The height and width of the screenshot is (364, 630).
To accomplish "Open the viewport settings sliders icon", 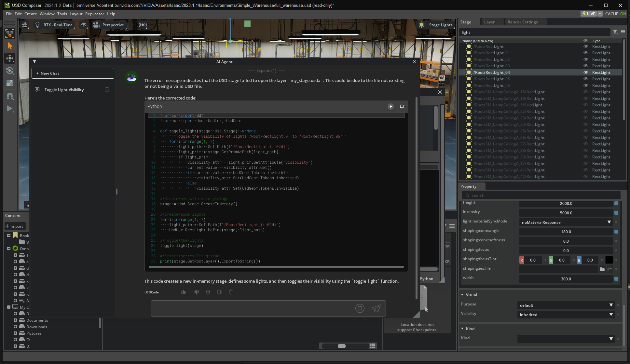I will point(24,25).
